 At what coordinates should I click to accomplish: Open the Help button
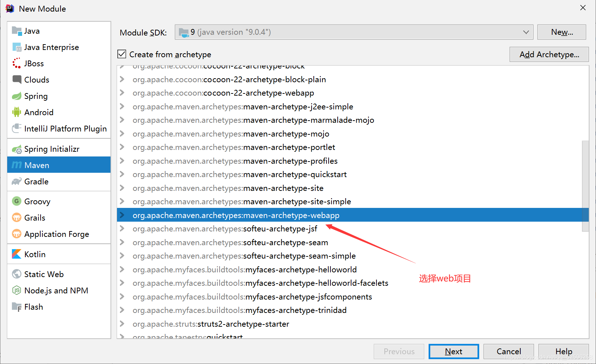pyautogui.click(x=564, y=351)
